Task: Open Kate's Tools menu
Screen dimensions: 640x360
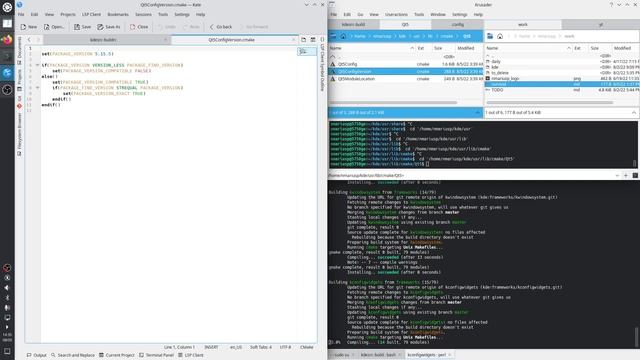Action: (x=163, y=14)
